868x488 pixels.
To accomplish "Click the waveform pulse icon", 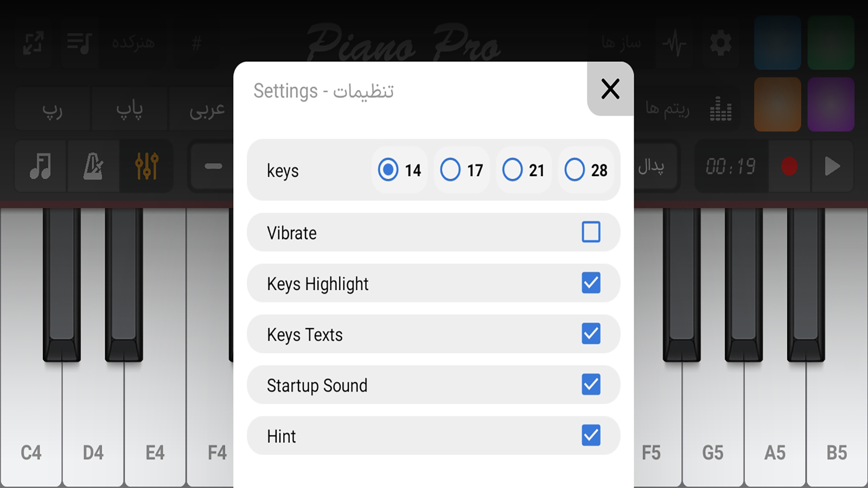I will pos(674,43).
